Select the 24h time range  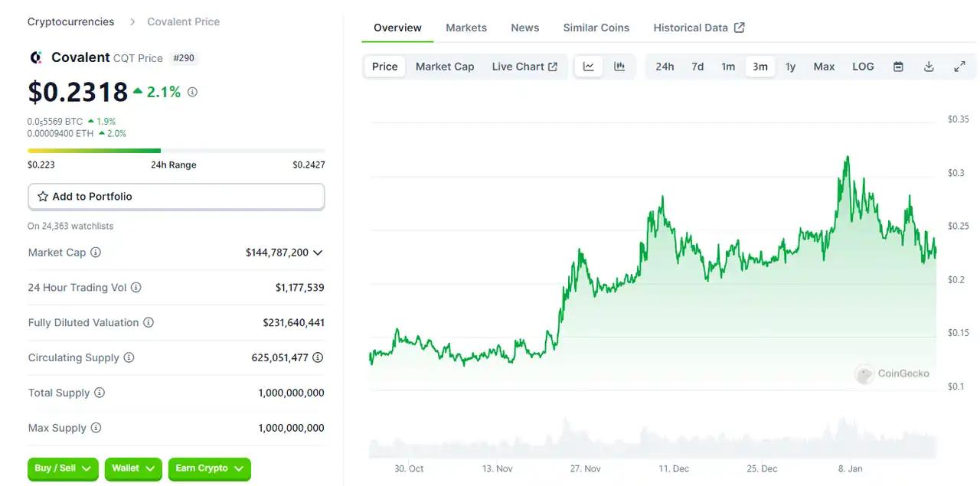[x=665, y=67]
